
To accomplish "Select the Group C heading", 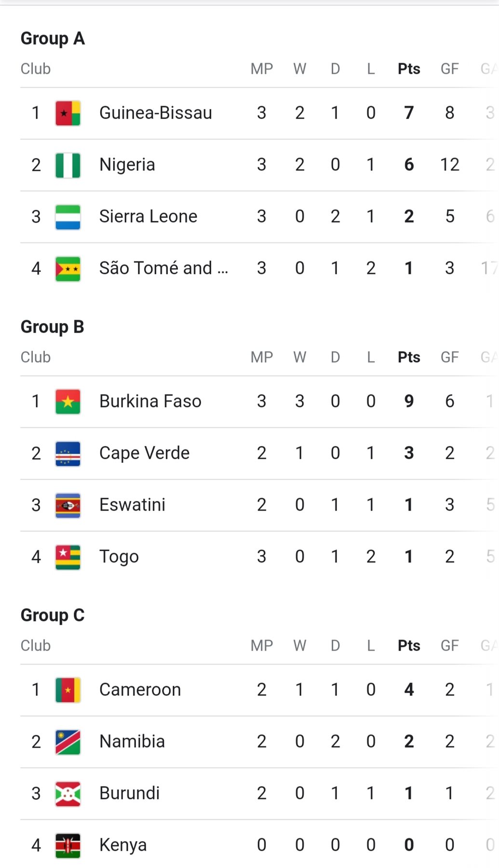I will (x=52, y=615).
